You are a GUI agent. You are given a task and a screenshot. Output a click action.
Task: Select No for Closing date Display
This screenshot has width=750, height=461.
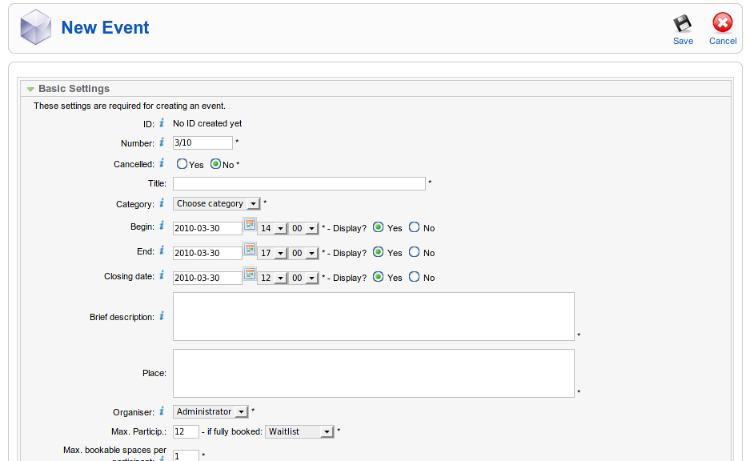coord(414,277)
